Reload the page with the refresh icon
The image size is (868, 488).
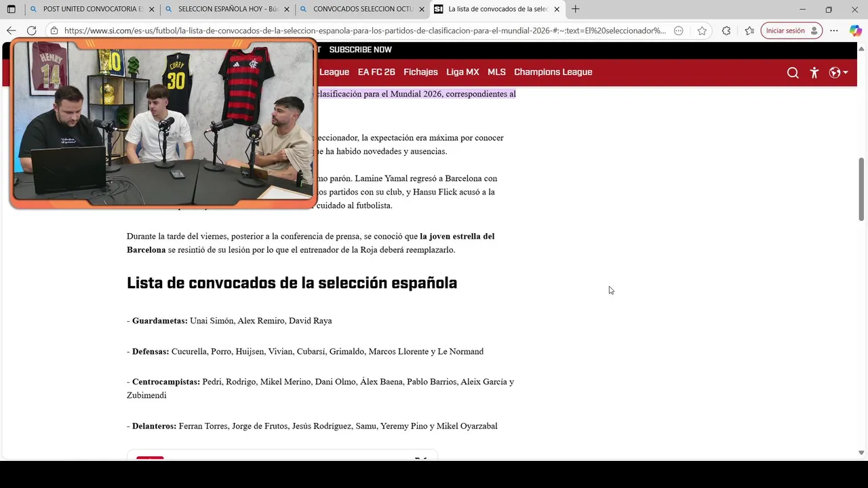pos(31,30)
